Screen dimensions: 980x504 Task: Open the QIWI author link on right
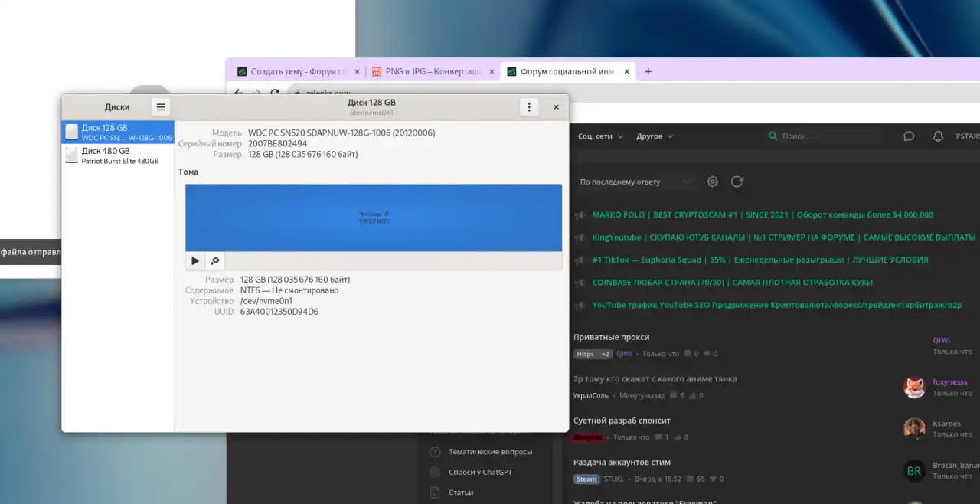(x=941, y=341)
